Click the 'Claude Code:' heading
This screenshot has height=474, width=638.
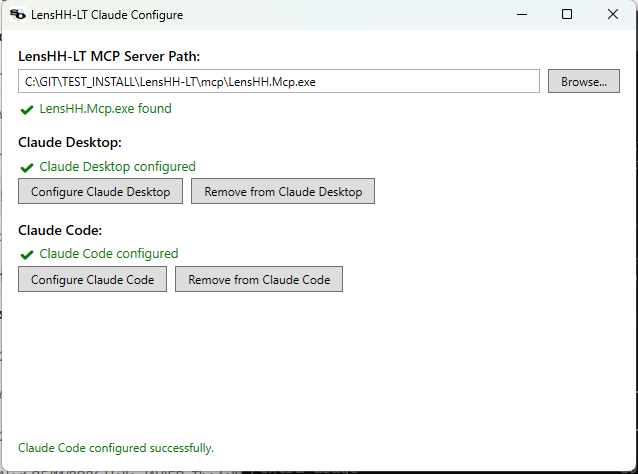pyautogui.click(x=60, y=231)
